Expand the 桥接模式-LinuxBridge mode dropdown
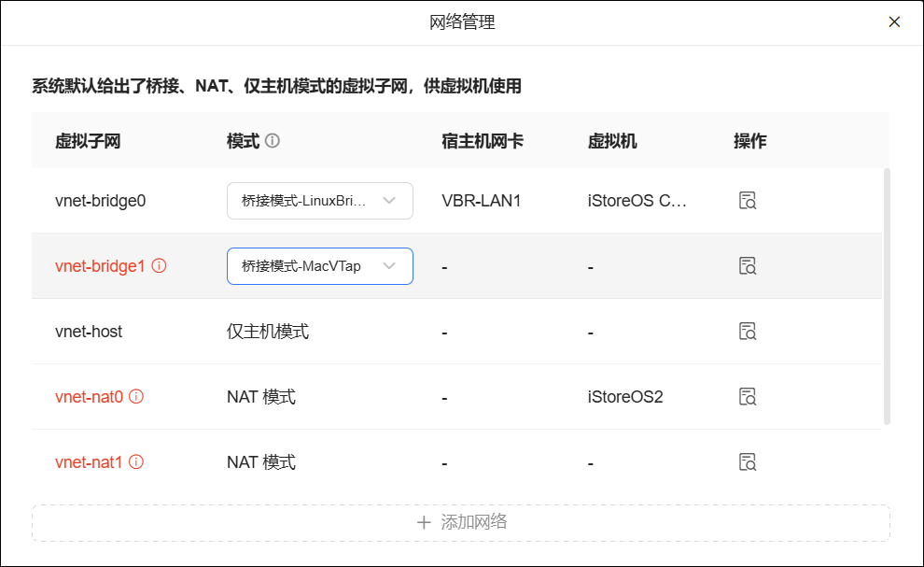 (x=319, y=201)
